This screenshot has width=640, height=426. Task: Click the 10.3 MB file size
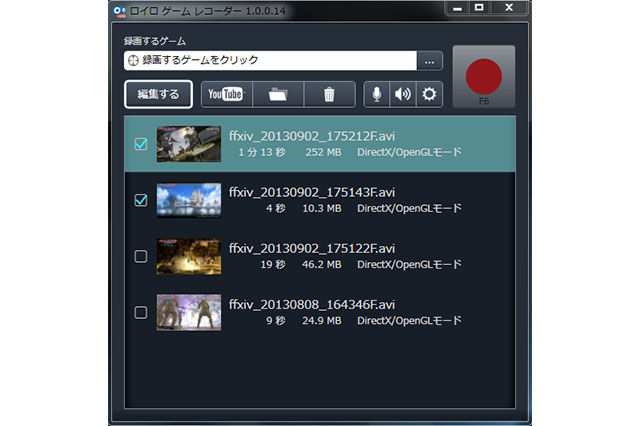pyautogui.click(x=322, y=209)
